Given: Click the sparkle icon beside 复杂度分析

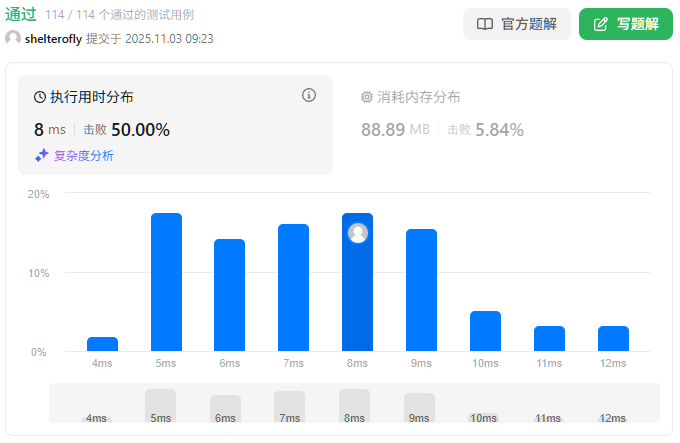Looking at the screenshot, I should coord(42,155).
